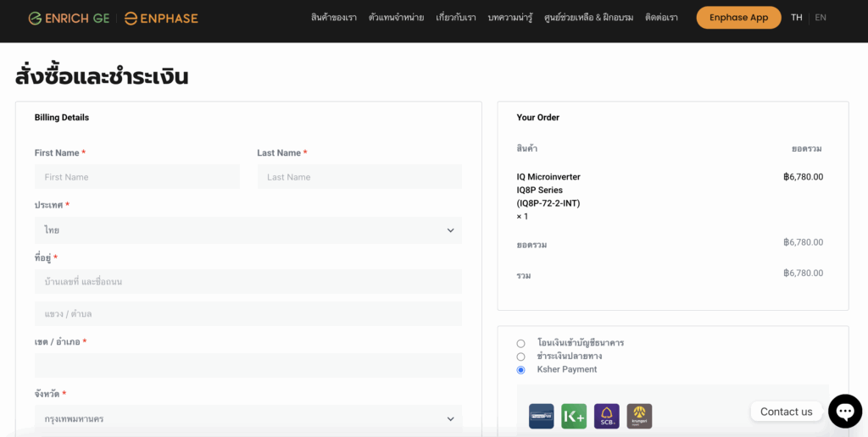
Task: Open สินค้าของเรา products menu
Action: coord(334,18)
